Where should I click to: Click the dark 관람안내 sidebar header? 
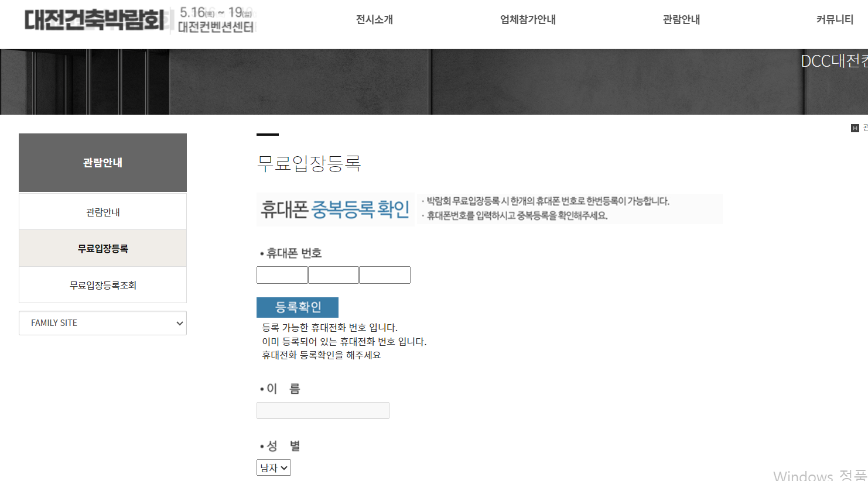[102, 163]
